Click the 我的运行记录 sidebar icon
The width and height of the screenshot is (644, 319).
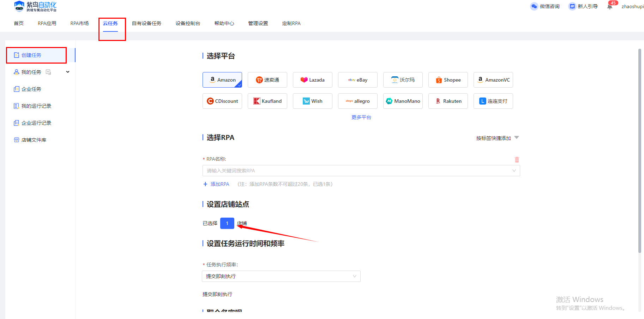pyautogui.click(x=17, y=106)
